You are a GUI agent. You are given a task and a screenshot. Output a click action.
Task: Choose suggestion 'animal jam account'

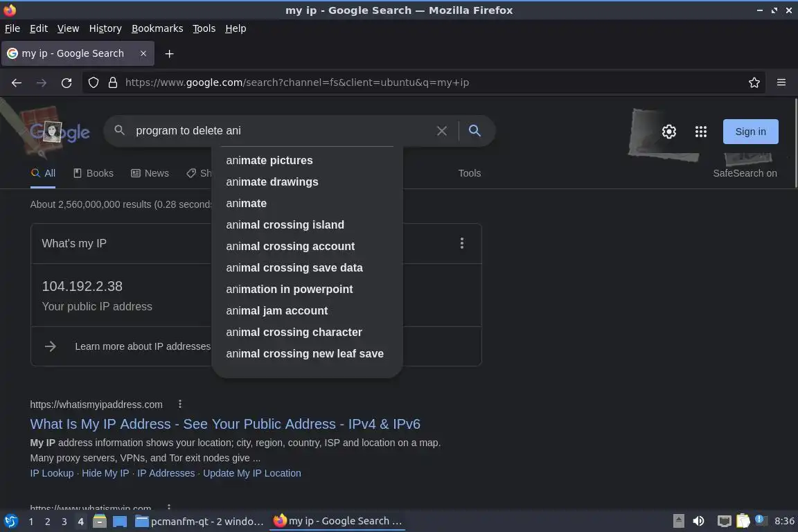307,310
